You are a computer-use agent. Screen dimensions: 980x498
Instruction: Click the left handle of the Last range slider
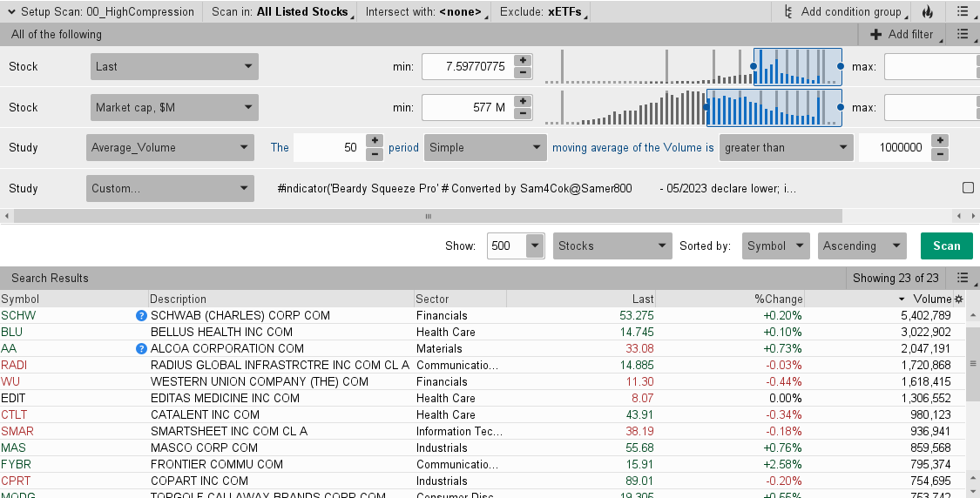click(x=754, y=66)
